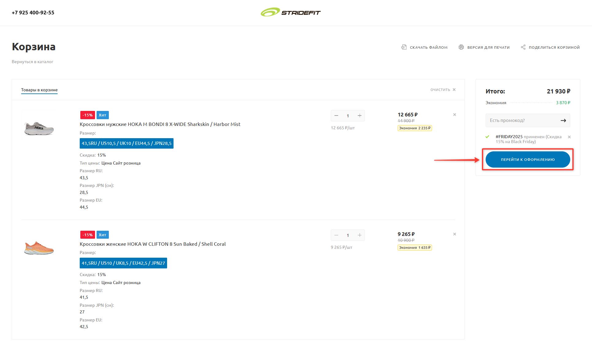Viewport: 592px width, 364px height.
Task: Go back via 'Вернуться в каталог' link
Action: (32, 62)
